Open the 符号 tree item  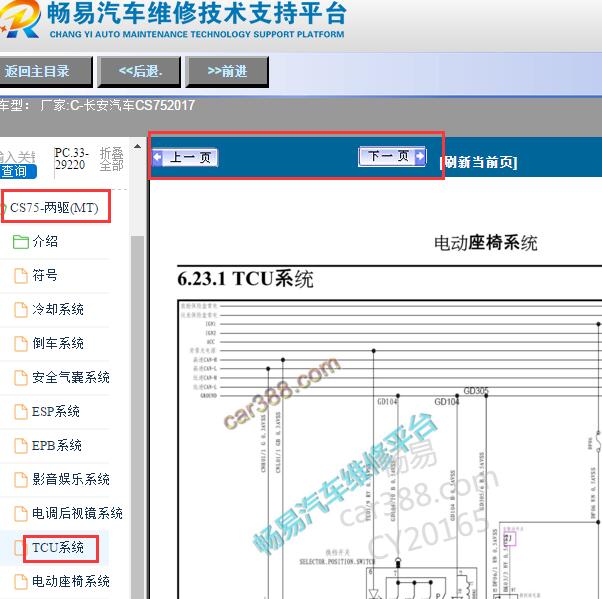click(x=45, y=275)
